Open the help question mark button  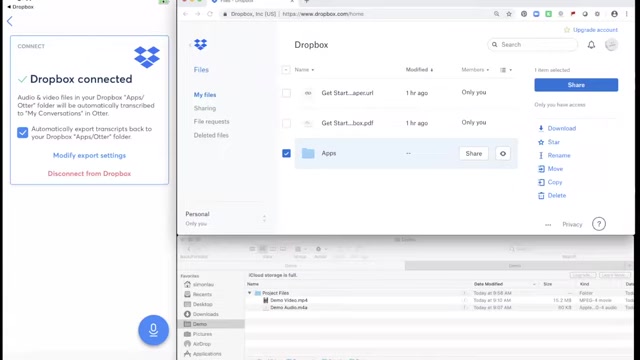pos(599,224)
